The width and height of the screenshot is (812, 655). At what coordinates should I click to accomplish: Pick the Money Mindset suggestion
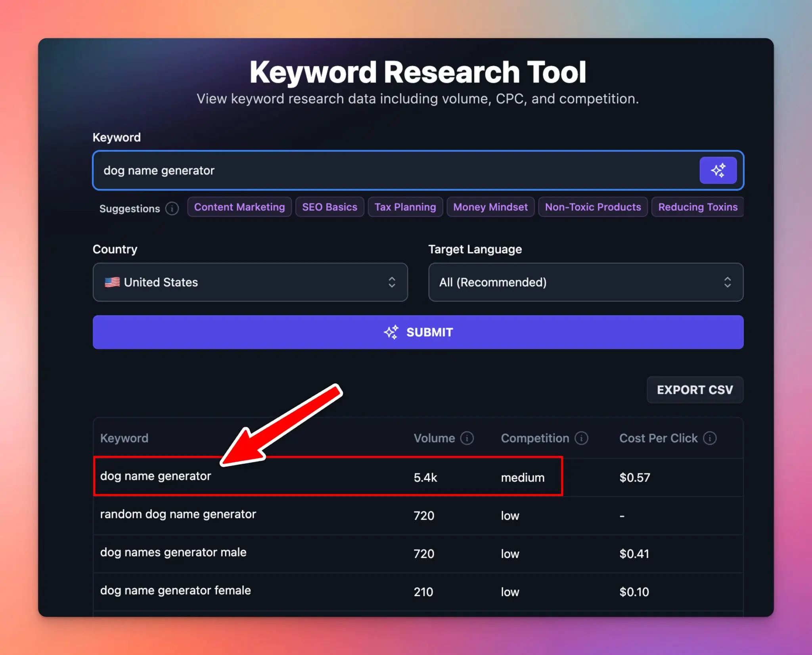[x=490, y=207]
